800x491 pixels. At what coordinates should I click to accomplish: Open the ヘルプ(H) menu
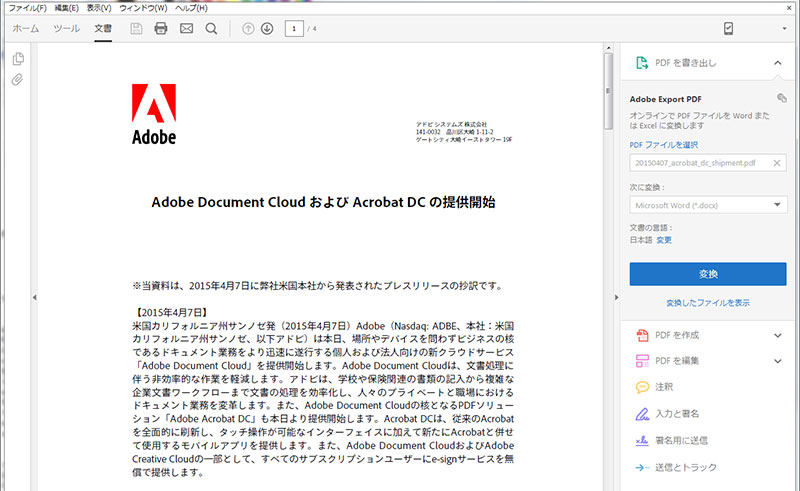[x=191, y=8]
